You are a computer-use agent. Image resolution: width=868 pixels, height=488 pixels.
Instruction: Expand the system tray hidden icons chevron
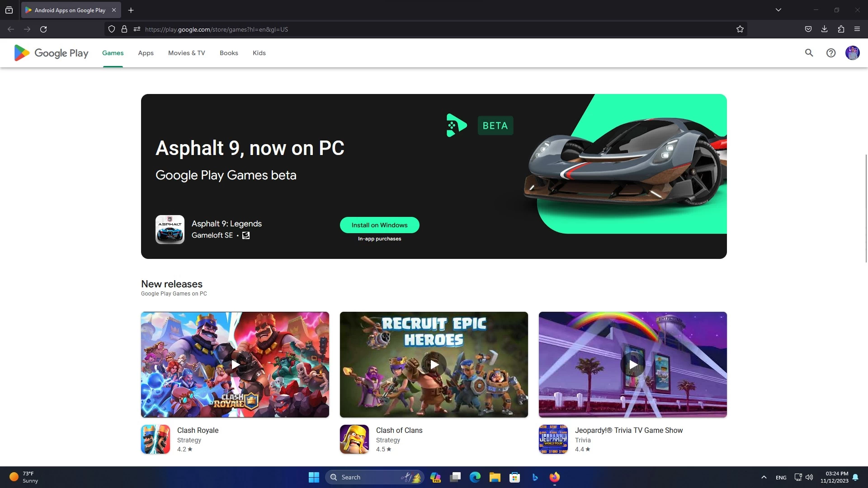(764, 477)
